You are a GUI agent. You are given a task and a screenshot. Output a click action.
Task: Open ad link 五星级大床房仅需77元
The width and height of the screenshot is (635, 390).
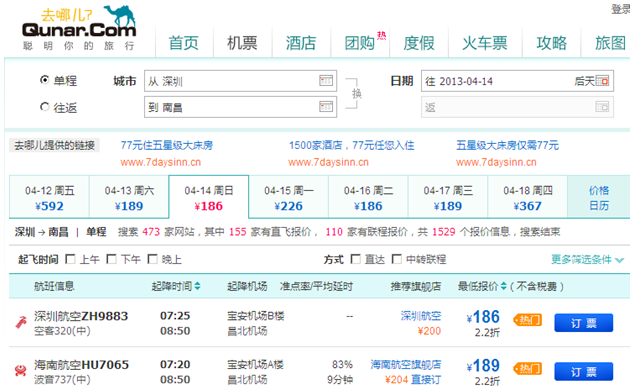coord(507,145)
